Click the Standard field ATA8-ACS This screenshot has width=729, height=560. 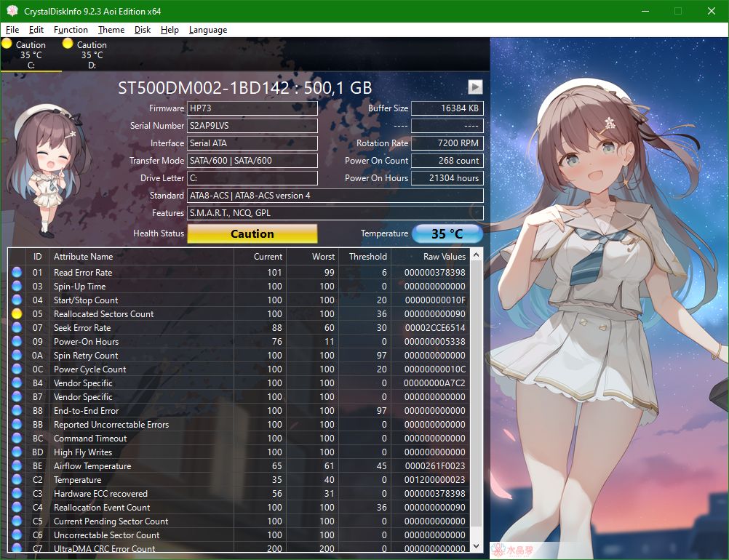coord(335,196)
